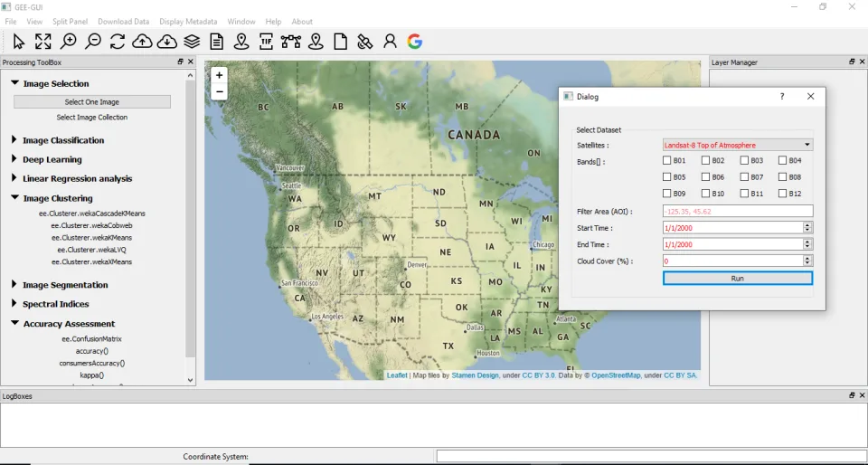
Task: Float the Layer Manager panel
Action: tap(852, 62)
